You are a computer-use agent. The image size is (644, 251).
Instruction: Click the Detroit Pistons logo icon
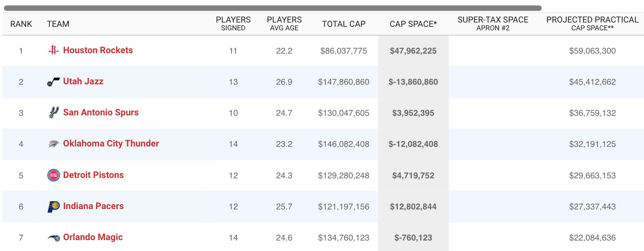53,175
